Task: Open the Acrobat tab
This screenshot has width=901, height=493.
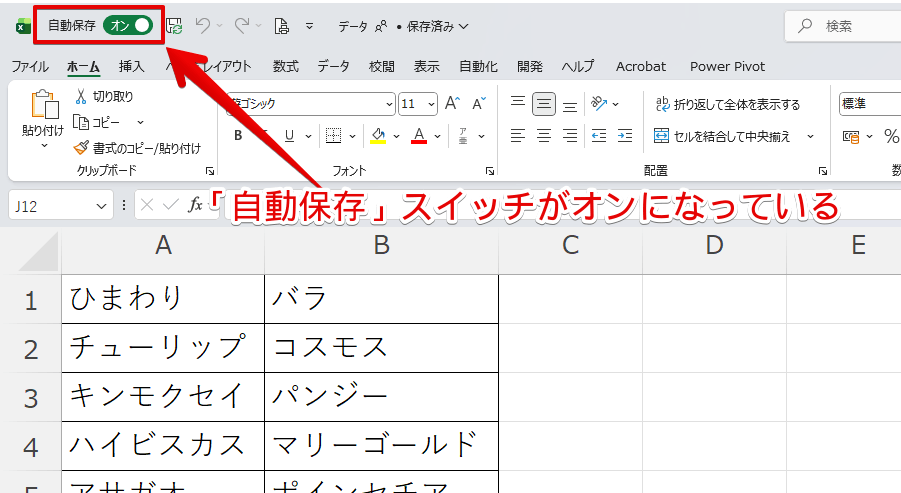Action: click(641, 67)
